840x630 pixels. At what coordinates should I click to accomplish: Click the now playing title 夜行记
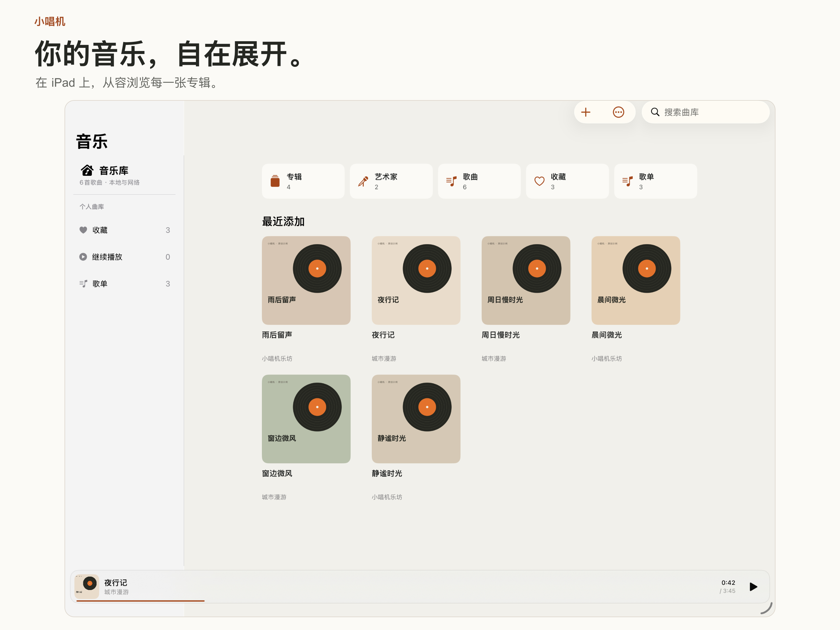click(116, 582)
